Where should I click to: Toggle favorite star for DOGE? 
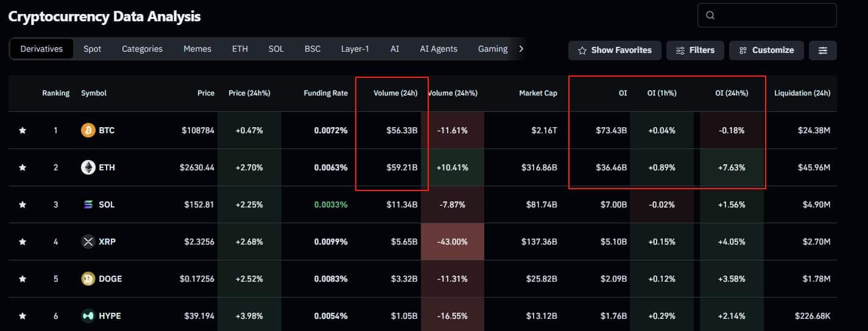(x=23, y=279)
